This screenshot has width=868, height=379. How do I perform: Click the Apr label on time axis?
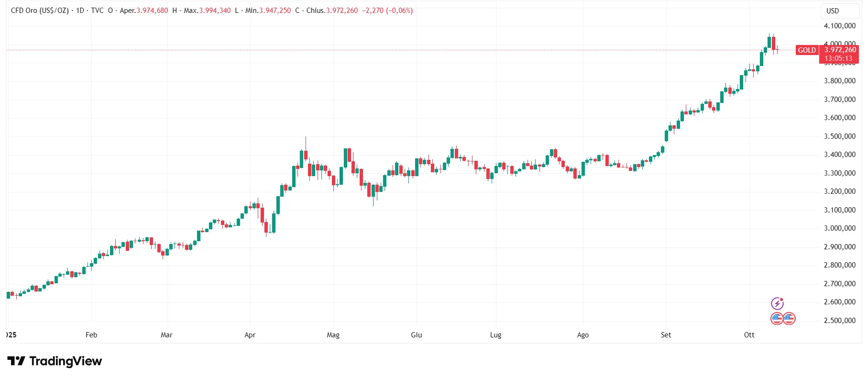(250, 335)
